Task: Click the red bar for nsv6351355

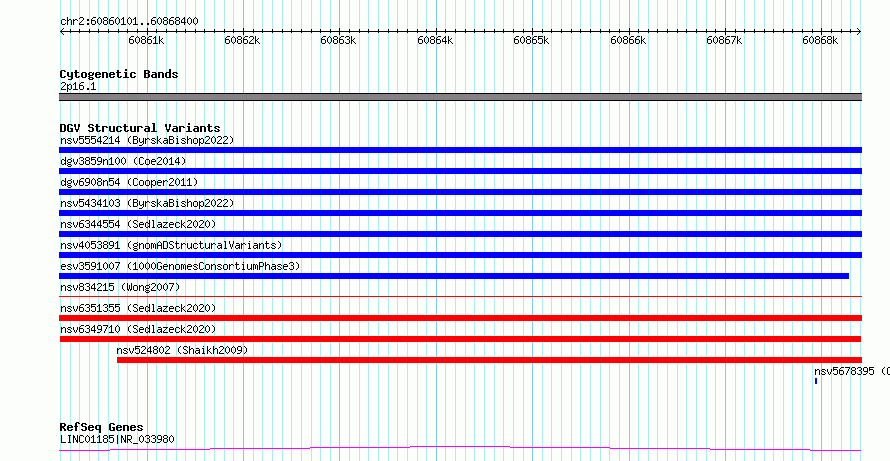Action: 460,318
